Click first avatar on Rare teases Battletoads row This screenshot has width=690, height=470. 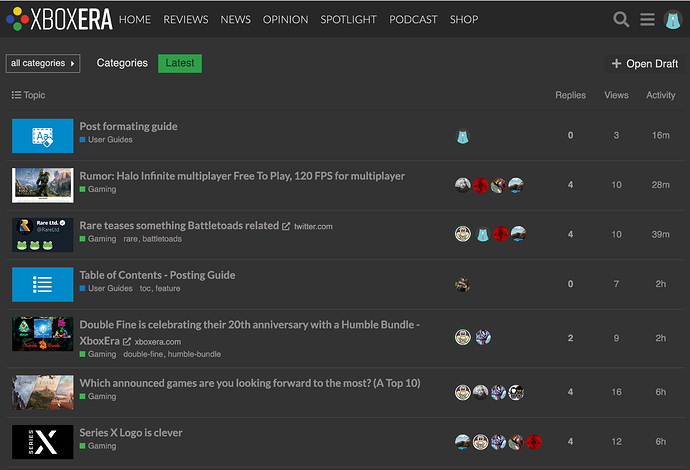pyautogui.click(x=462, y=234)
